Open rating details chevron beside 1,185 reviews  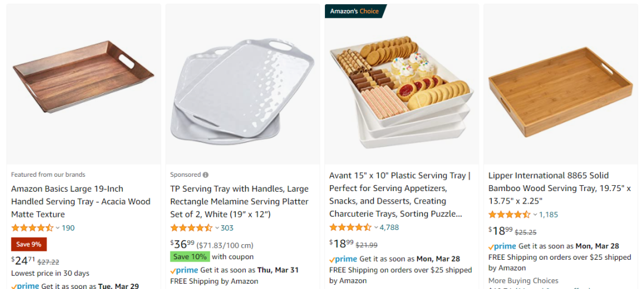tap(535, 215)
